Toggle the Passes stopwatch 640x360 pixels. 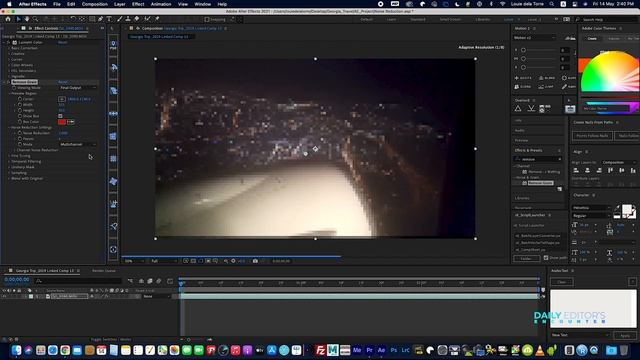pyautogui.click(x=20, y=139)
